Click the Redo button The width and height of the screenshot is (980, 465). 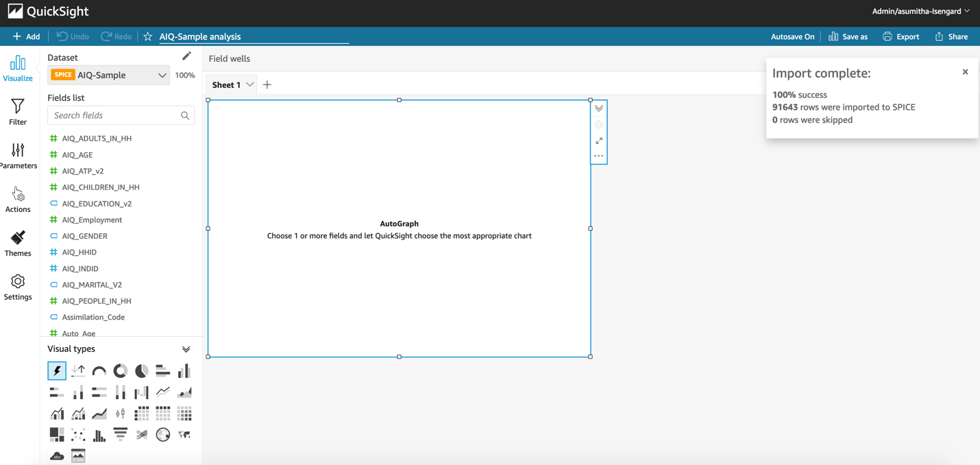(116, 36)
